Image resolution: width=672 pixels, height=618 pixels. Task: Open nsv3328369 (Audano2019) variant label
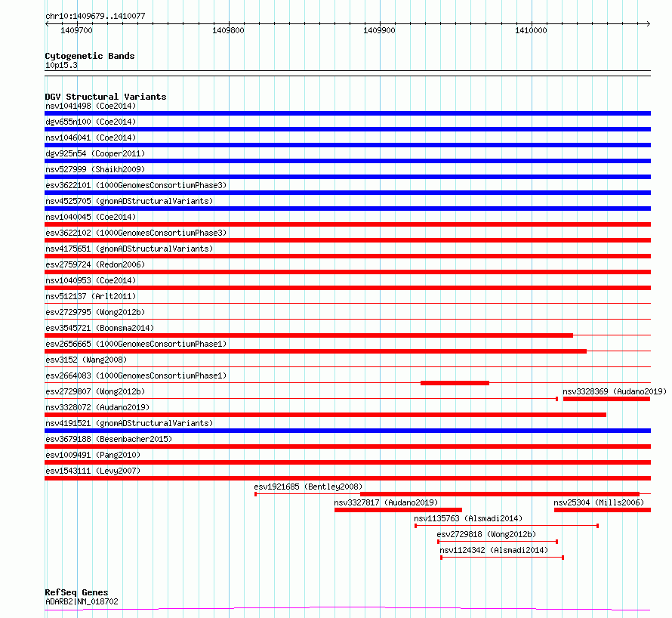click(615, 391)
